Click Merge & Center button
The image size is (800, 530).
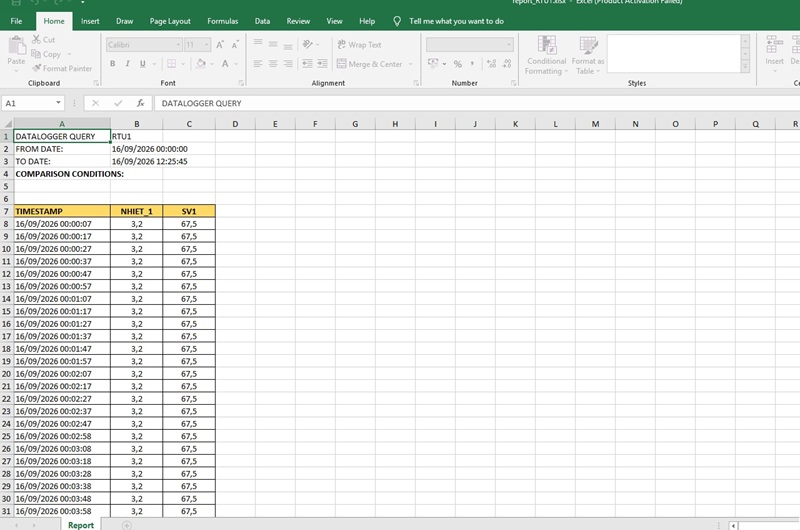pos(369,64)
